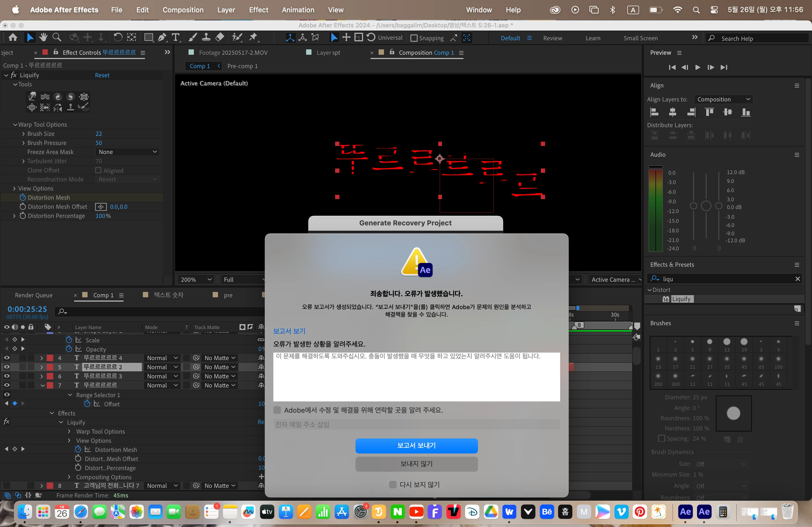The image size is (812, 527).
Task: Select the Horizontal Type tool
Action: (x=176, y=38)
